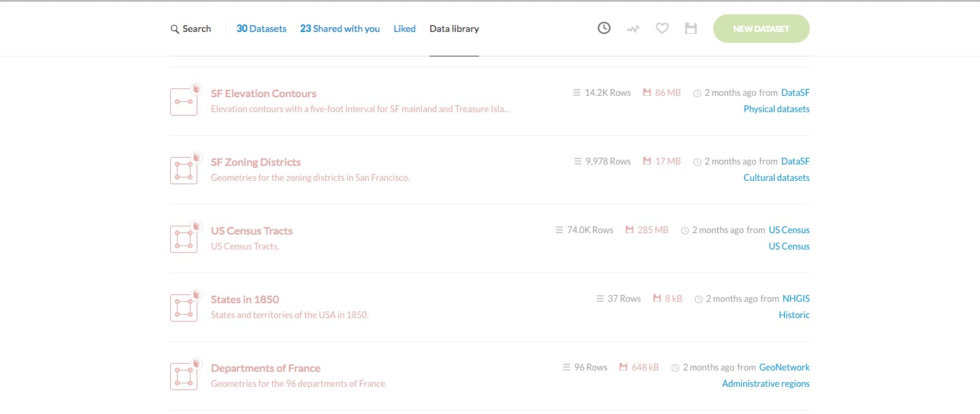
Task: Click 'States and territories of the USA' description
Action: [x=290, y=315]
